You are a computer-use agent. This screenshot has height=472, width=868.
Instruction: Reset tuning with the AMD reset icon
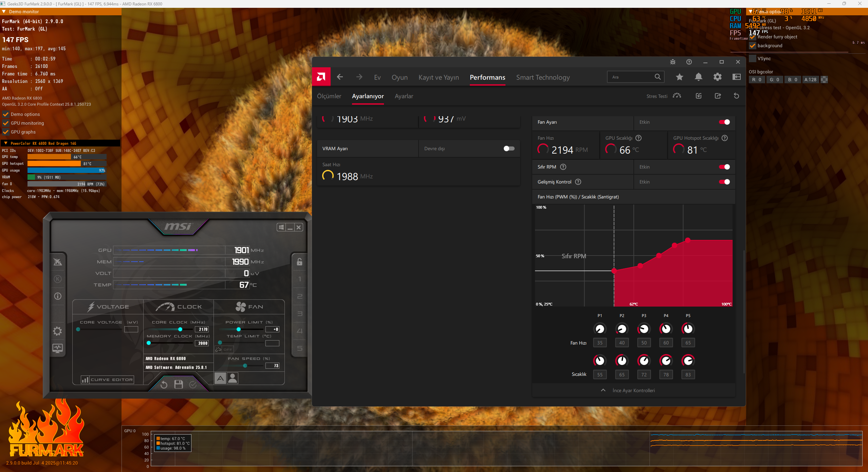coord(736,96)
